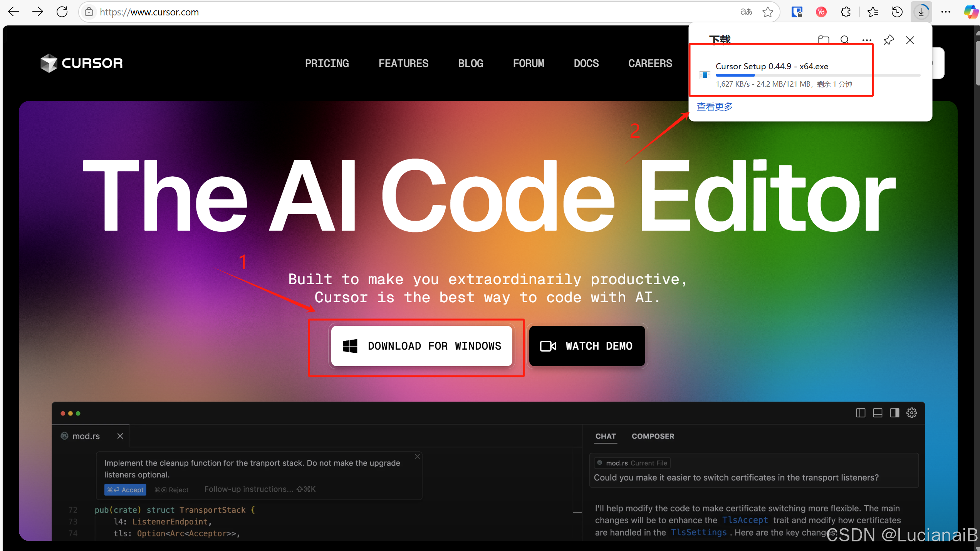980x551 pixels.
Task: Toggle the right sidebar layout icon
Action: click(894, 413)
